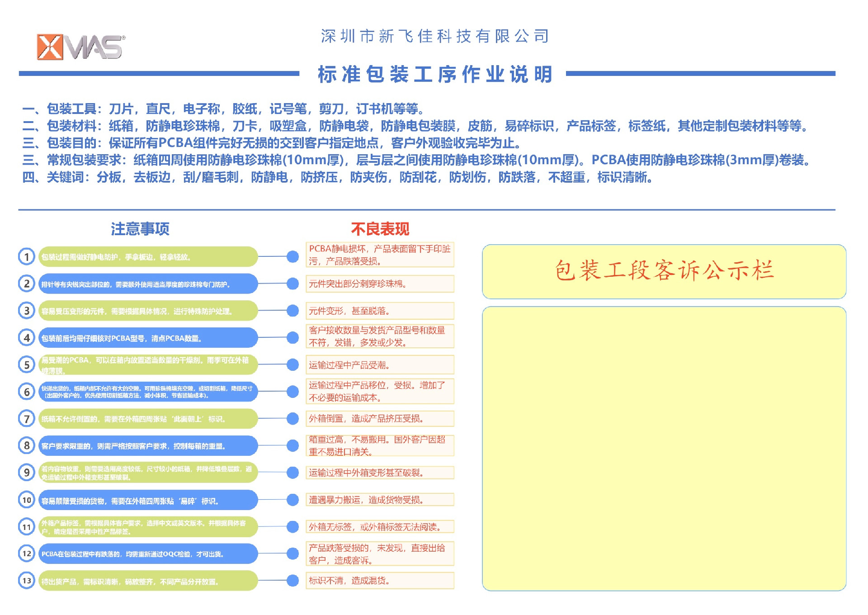This screenshot has width=868, height=615.
Task: Click the XMAS company logo
Action: click(x=80, y=47)
